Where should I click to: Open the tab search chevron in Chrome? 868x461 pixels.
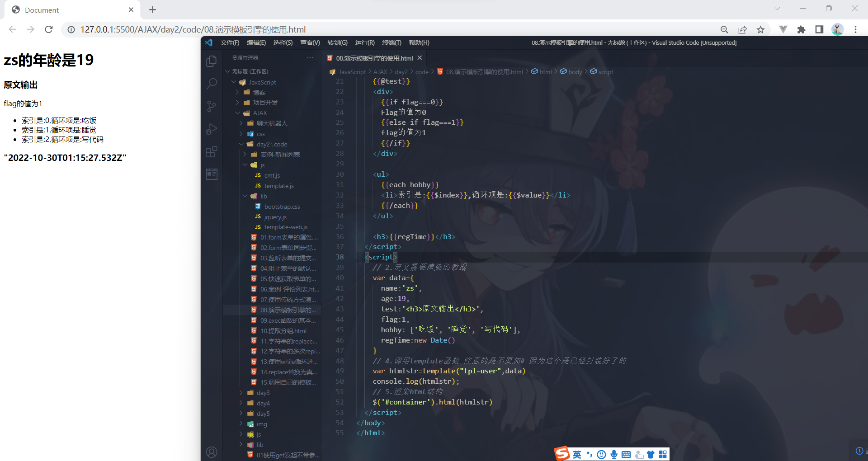click(x=777, y=9)
